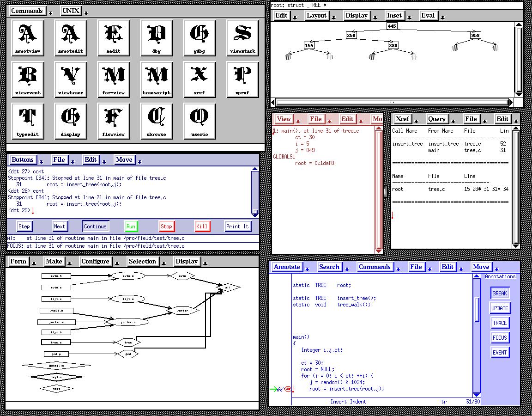Image resolution: width=532 pixels, height=416 pixels.
Task: Open the flowview icon
Action: click(x=113, y=121)
